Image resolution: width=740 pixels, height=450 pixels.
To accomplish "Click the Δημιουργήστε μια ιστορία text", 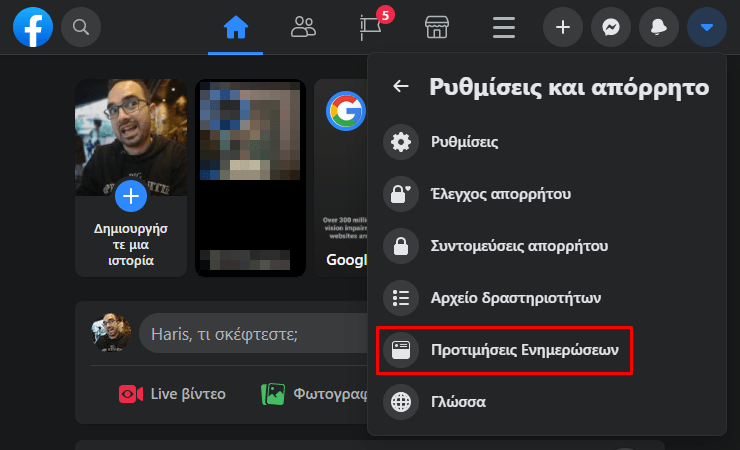I will [x=131, y=244].
